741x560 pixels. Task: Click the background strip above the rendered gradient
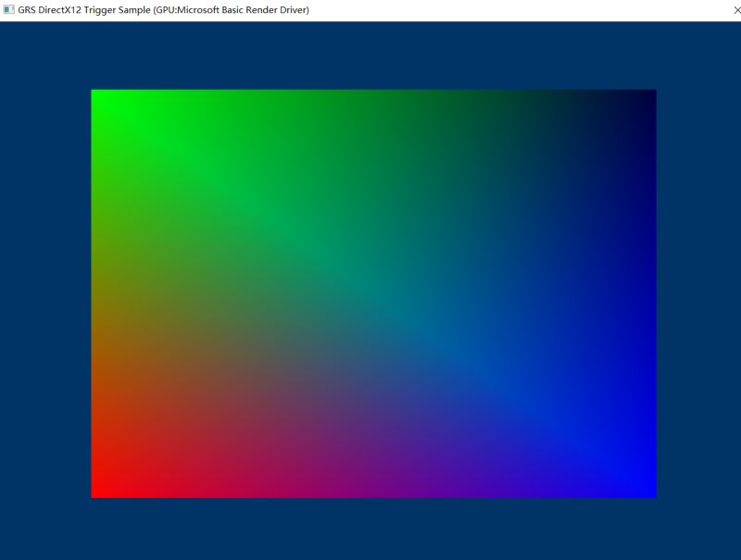[370, 56]
